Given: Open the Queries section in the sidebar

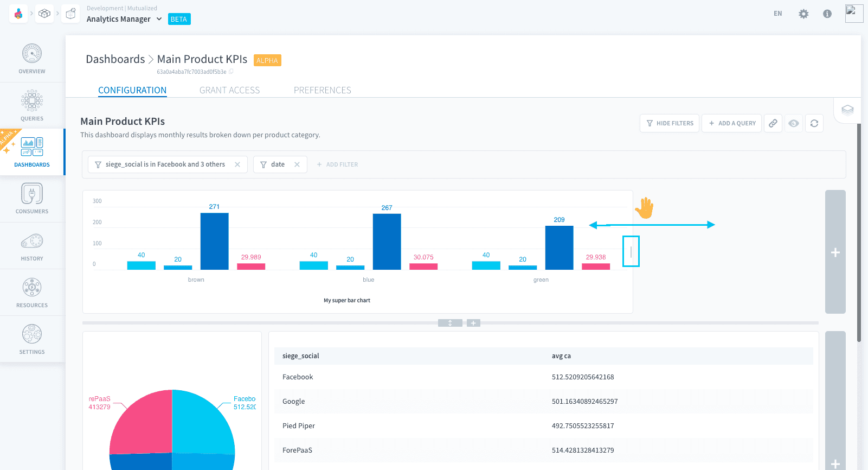Looking at the screenshot, I should pos(32,106).
